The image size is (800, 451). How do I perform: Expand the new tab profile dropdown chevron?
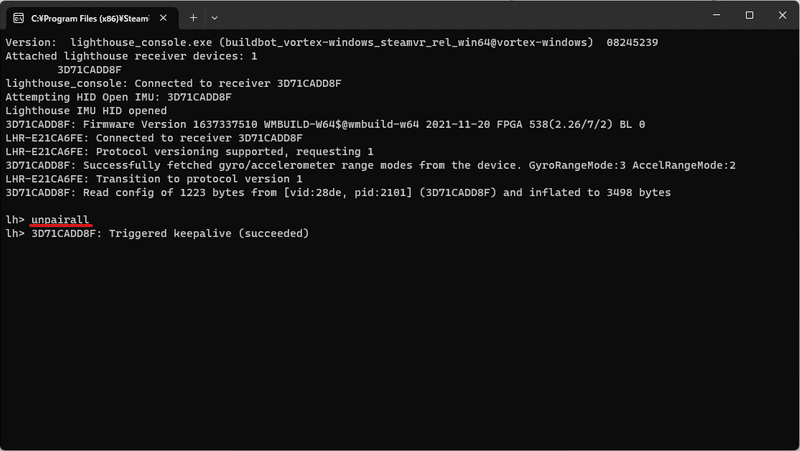coord(214,18)
